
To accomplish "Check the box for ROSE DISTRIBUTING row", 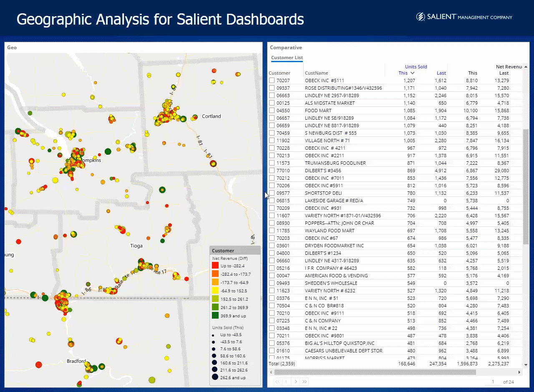I will [x=272, y=88].
